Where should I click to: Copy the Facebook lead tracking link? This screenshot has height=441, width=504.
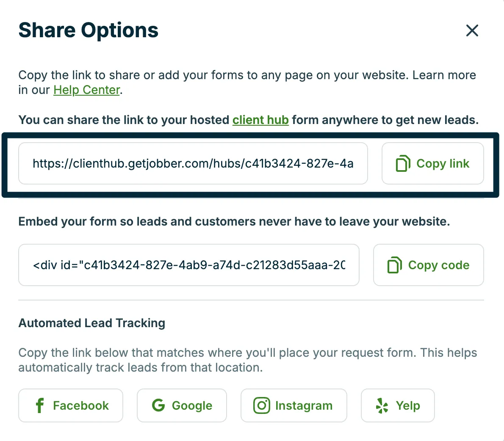[71, 405]
